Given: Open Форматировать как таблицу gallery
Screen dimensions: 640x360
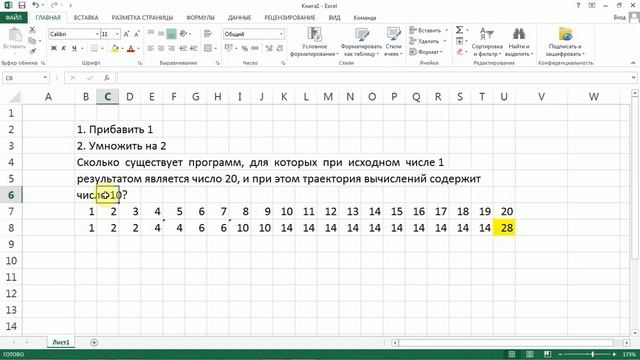Looking at the screenshot, I should click(x=361, y=41).
